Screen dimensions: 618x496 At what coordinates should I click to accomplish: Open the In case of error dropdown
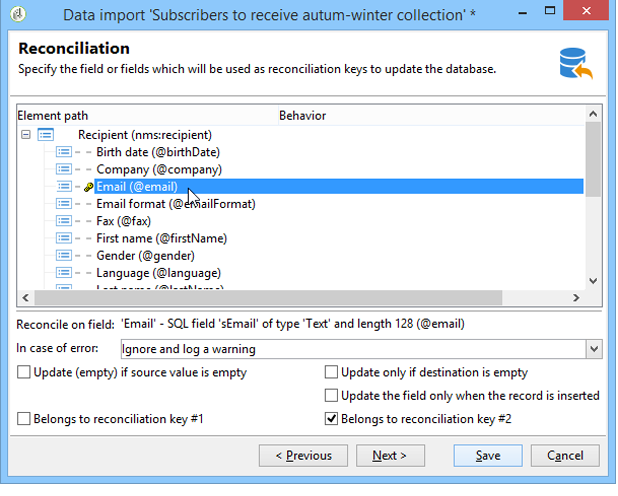click(x=594, y=349)
